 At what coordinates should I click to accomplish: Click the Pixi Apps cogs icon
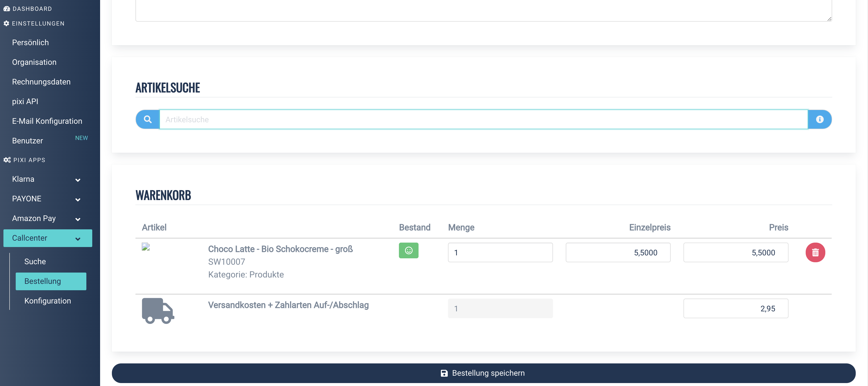7,160
